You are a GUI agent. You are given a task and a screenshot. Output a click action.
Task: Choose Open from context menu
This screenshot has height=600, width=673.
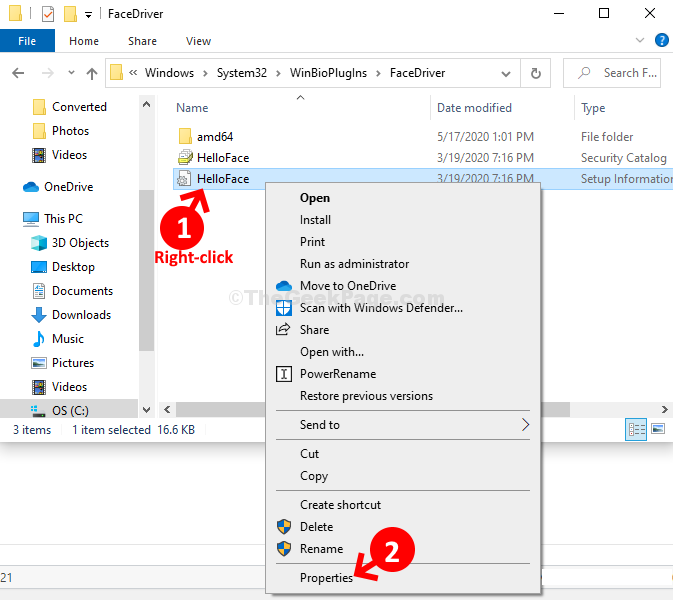pos(315,198)
